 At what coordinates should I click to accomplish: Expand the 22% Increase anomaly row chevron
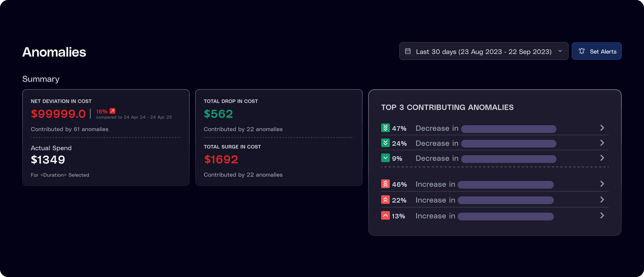tap(602, 200)
